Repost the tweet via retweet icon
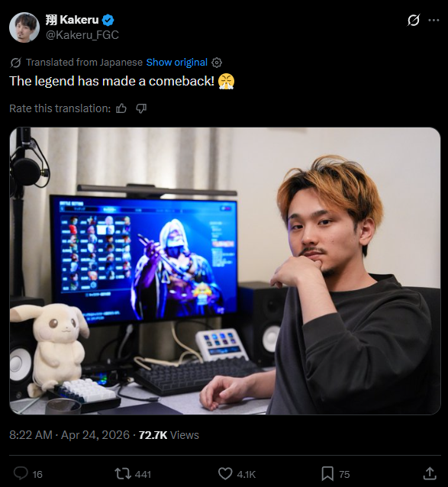Viewport: 448px width, 487px height. tap(123, 474)
